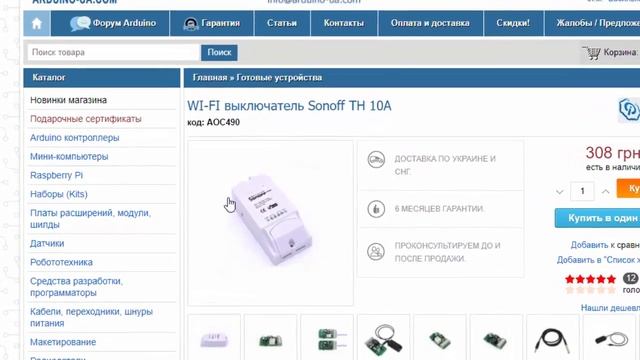Click the delivery truck icon
Viewport: 640px width, 360px height.
(376, 159)
